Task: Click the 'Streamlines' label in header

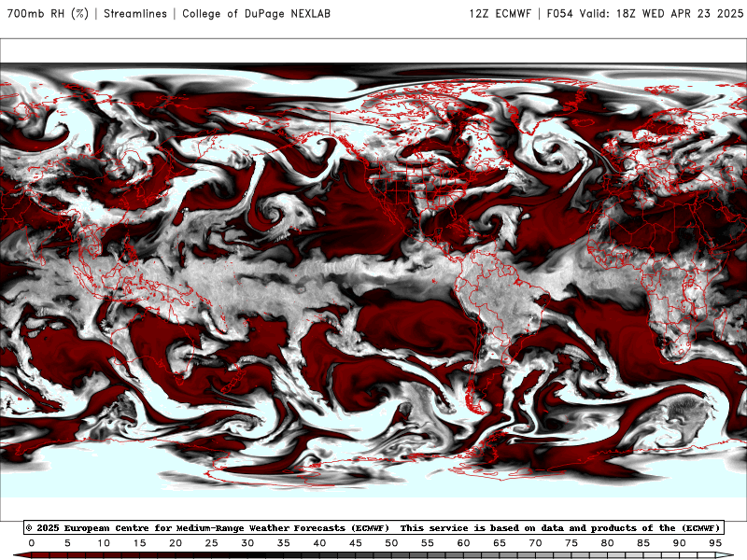Action: click(135, 14)
